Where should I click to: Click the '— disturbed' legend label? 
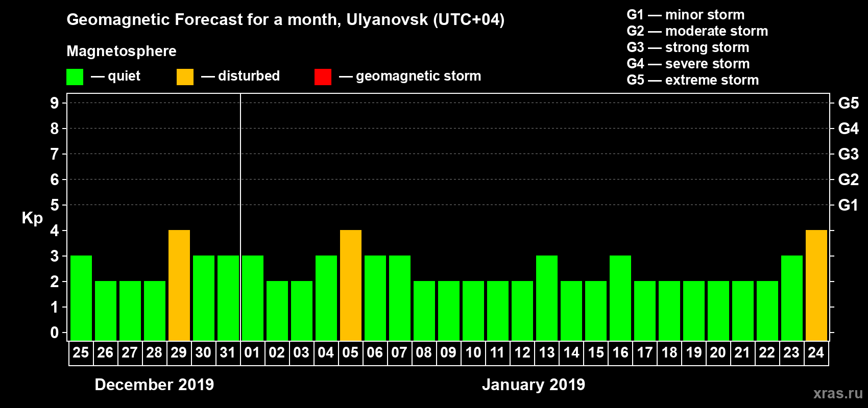[240, 76]
